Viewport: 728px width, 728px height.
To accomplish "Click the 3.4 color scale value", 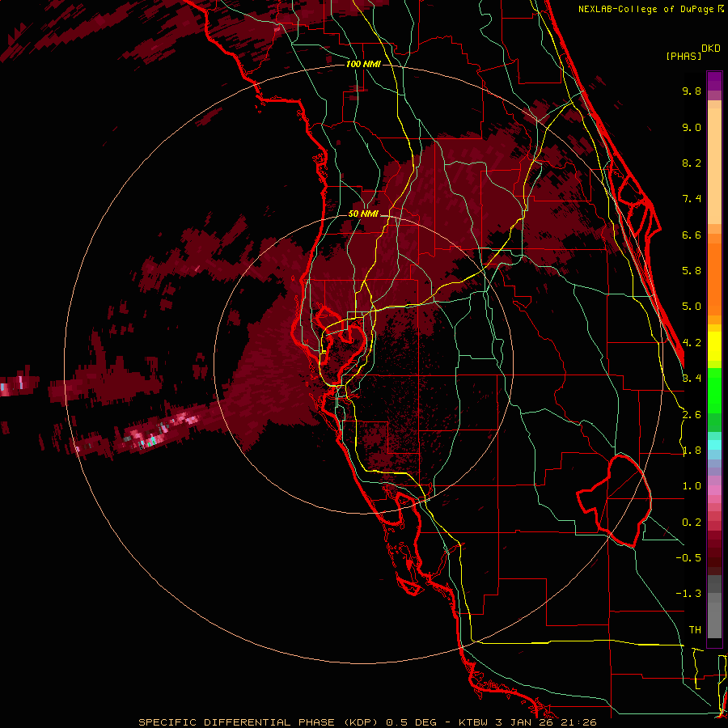I will tap(692, 379).
